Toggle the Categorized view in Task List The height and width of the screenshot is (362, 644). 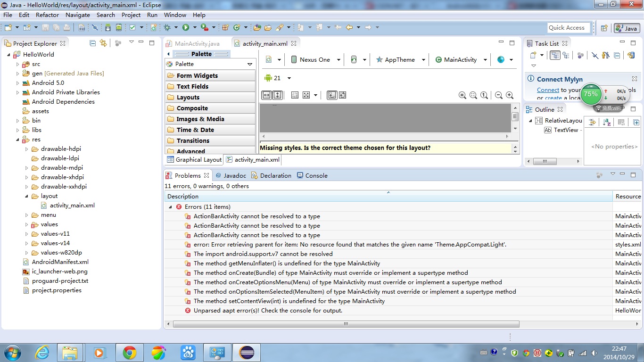click(x=555, y=56)
